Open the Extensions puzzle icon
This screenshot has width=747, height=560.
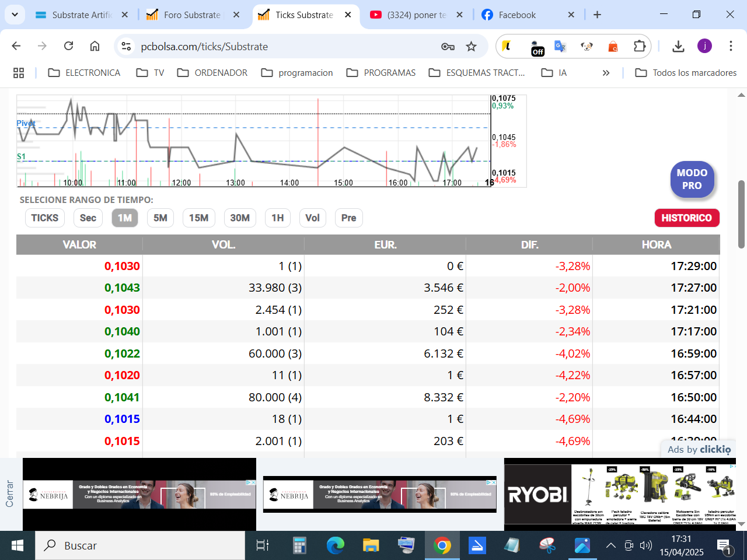[x=640, y=46]
